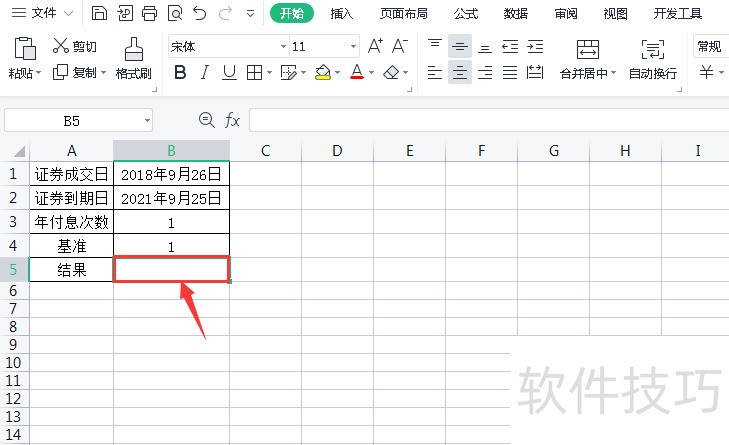Viewport: 729px width, 445px height.
Task: Toggle Italic formatting
Action: (x=205, y=73)
